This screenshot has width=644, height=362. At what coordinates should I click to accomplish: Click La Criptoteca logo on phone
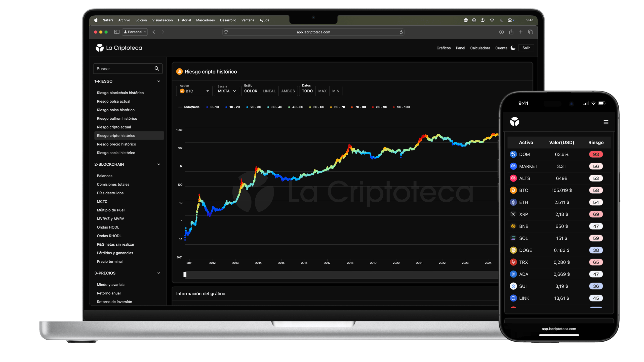[x=514, y=122]
